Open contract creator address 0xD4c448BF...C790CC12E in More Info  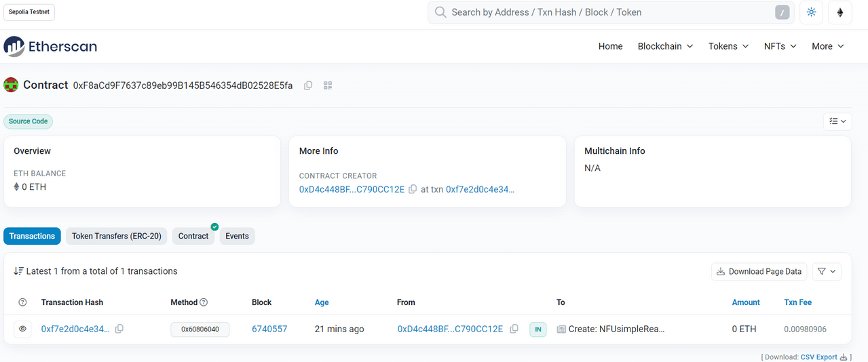tap(352, 189)
